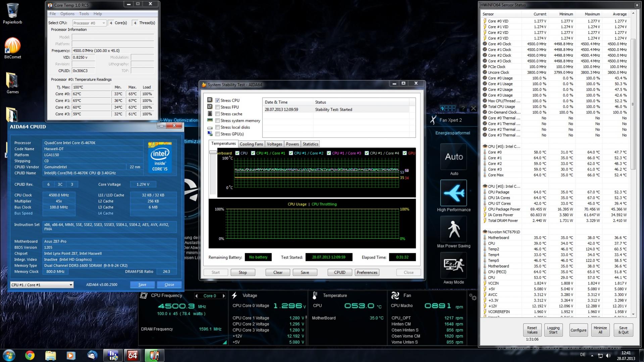The height and width of the screenshot is (362, 644).
Task: Open Help menu in Core Temp
Action: point(98,14)
